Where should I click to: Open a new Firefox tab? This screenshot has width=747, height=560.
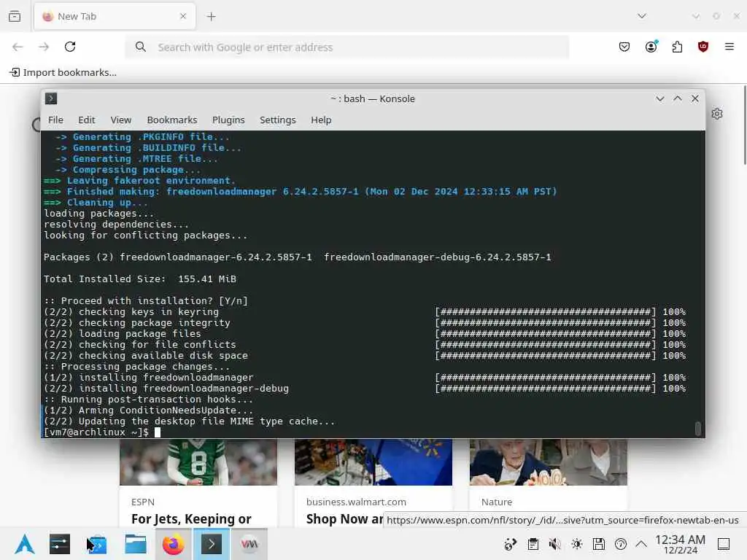tap(211, 17)
